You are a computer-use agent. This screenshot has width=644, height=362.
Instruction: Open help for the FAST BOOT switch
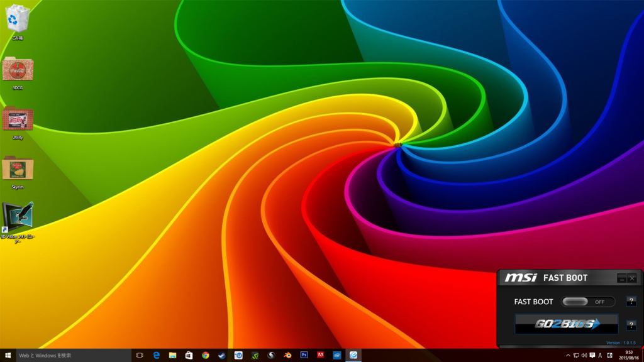631,301
